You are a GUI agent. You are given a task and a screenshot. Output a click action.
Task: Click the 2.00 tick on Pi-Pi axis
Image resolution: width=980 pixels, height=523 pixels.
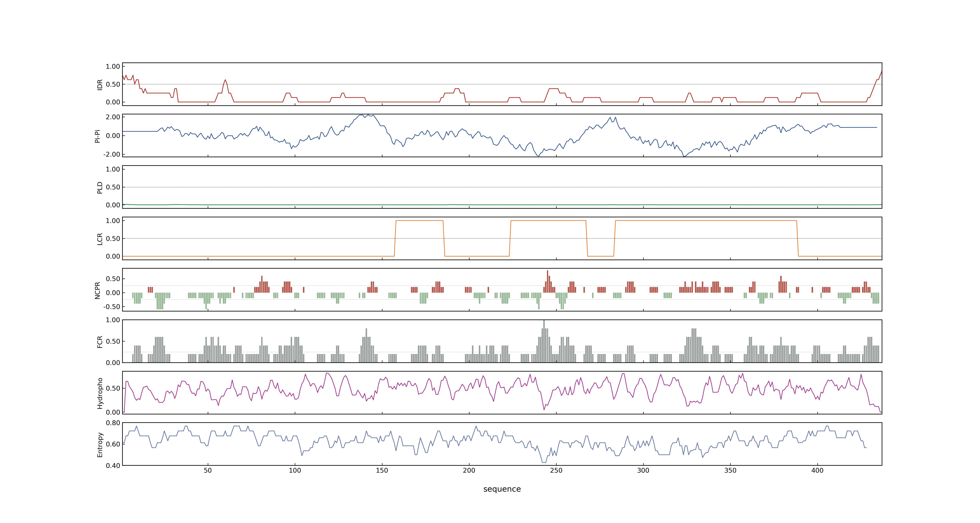(113, 117)
